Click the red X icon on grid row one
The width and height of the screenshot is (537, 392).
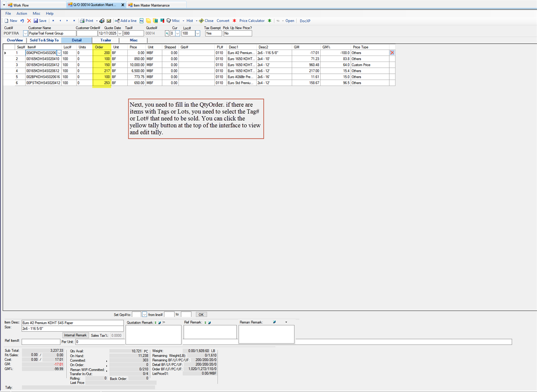pyautogui.click(x=392, y=53)
